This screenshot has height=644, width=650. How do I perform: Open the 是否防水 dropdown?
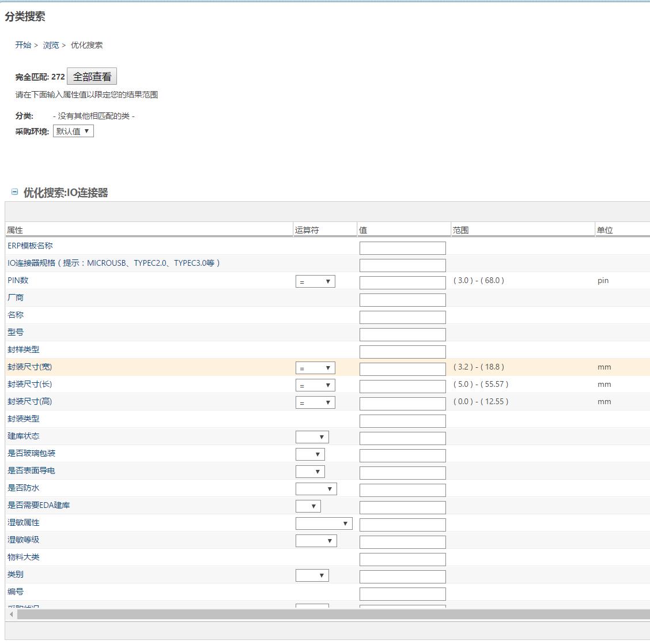(x=316, y=489)
